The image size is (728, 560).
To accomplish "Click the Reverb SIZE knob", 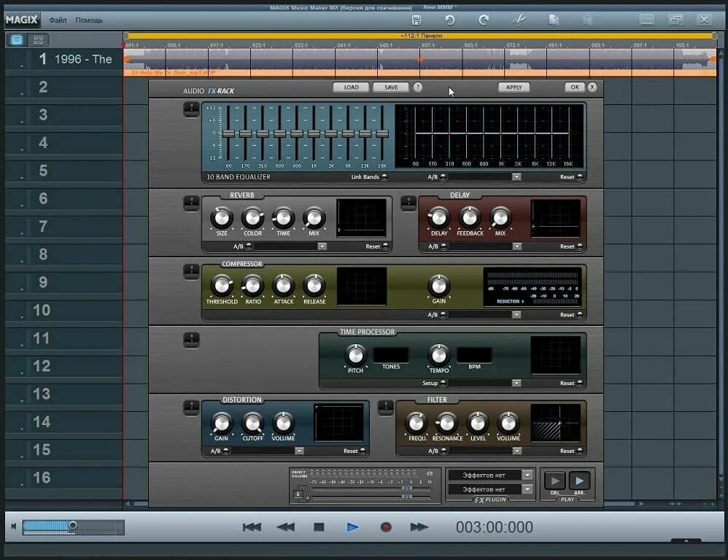I will (222, 217).
